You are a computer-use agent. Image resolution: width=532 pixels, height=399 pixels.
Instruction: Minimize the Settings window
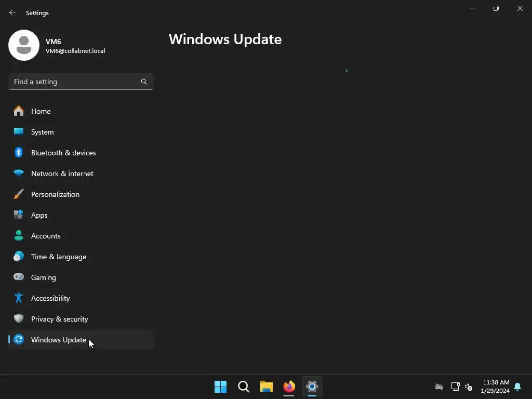[472, 8]
